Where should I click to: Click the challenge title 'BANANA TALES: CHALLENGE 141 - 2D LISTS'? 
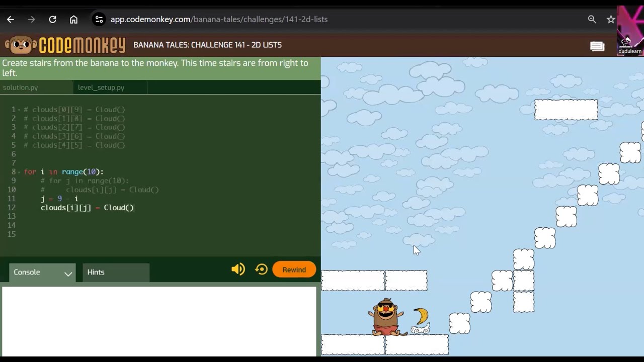(207, 45)
